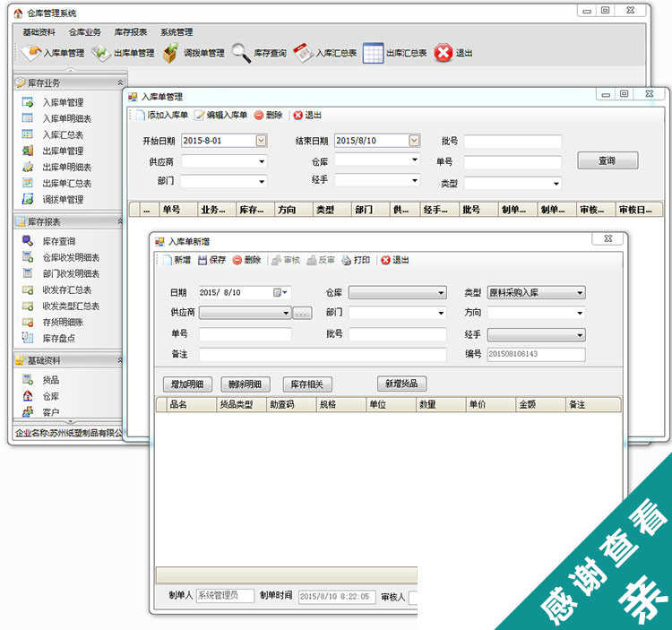Select 入库汇总表 in the sidebar
Image resolution: width=672 pixels, height=630 pixels.
click(x=63, y=135)
